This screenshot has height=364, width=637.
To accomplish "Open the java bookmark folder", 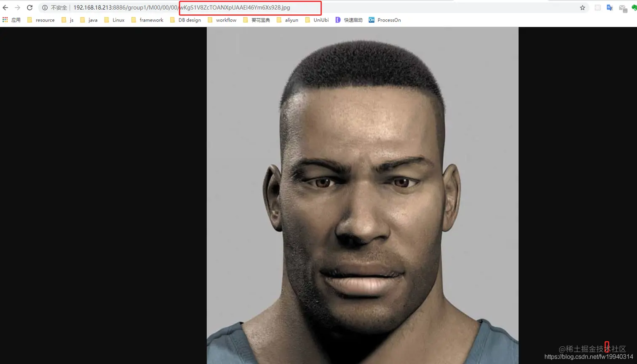I will point(89,20).
